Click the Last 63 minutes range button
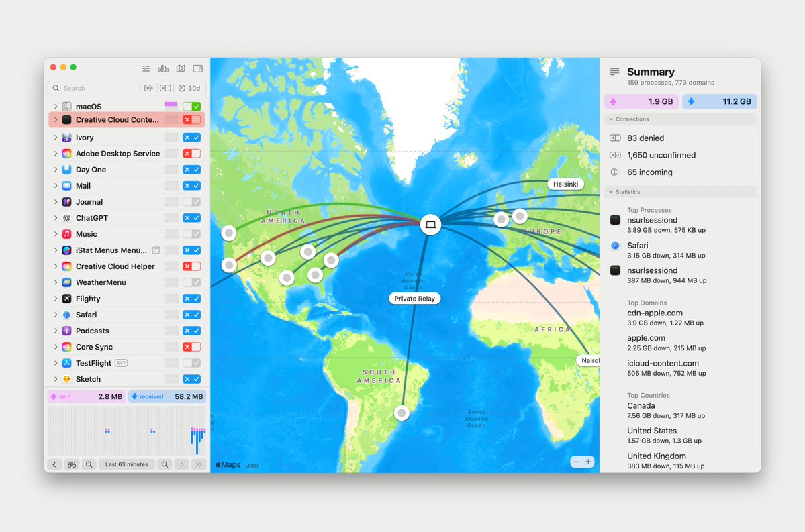Screen dimensions: 805x532 [x=127, y=464]
